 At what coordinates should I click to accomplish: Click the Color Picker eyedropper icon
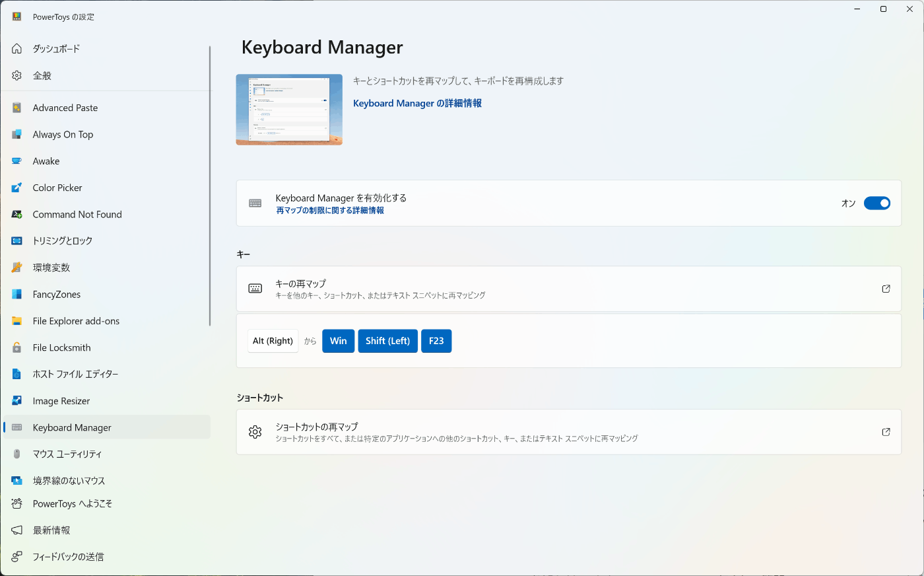click(17, 188)
